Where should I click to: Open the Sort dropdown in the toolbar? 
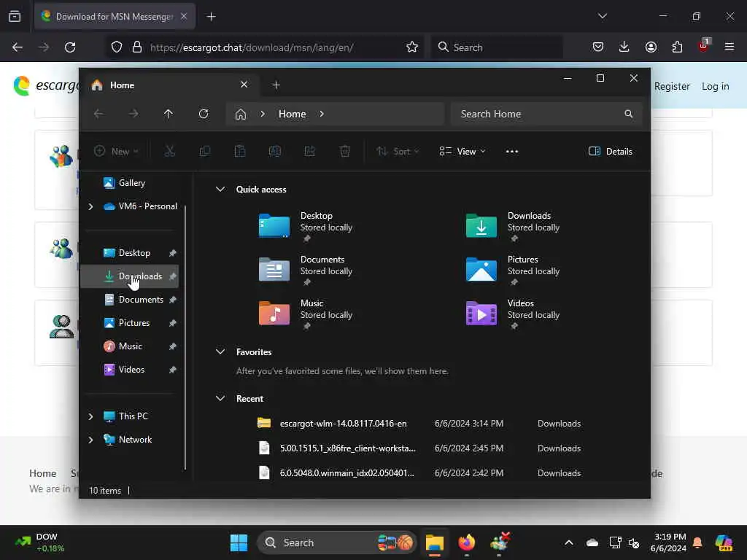[398, 152]
